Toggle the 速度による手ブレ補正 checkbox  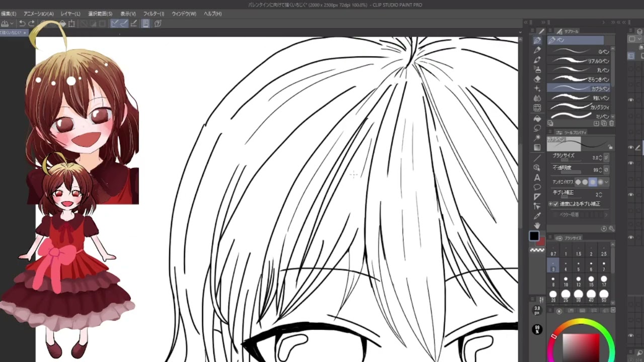tap(556, 204)
